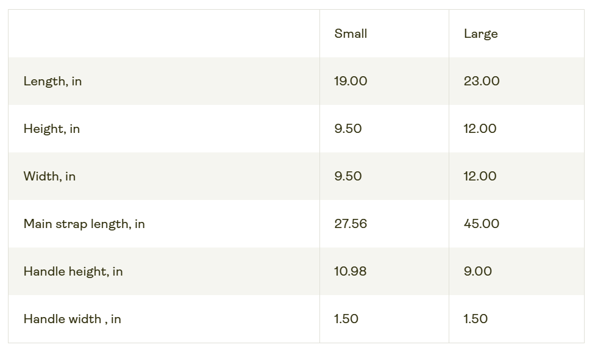Viewport: 595px width, 364px height.
Task: Select the Height, in row label
Action: [52, 129]
